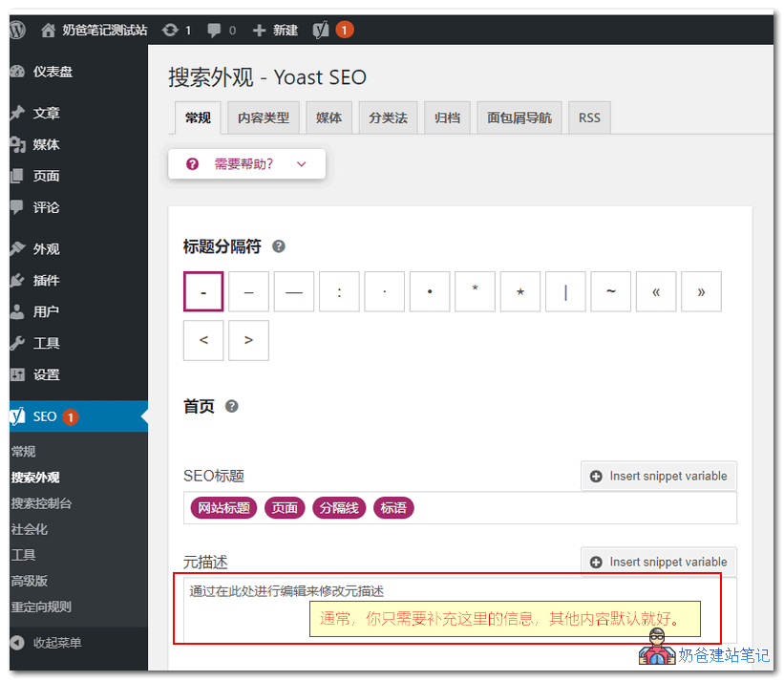
Task: Click Insert snippet variable for 元描述
Action: (x=658, y=562)
